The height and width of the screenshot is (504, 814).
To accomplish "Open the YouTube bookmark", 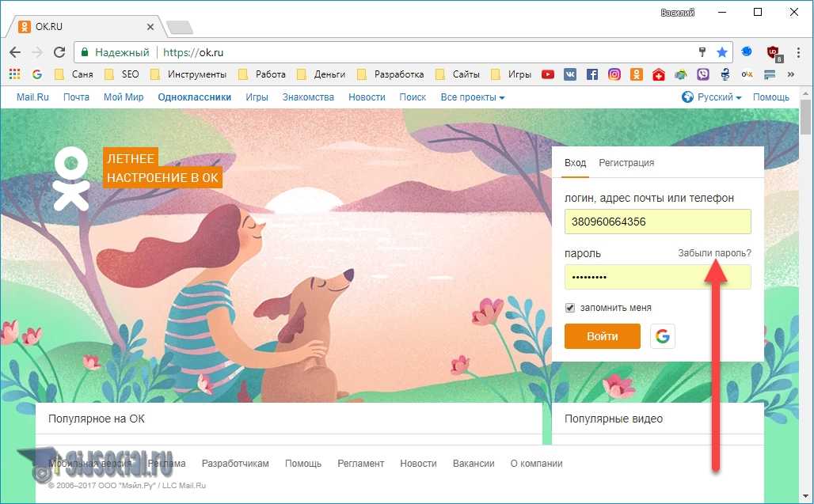I will click(548, 74).
